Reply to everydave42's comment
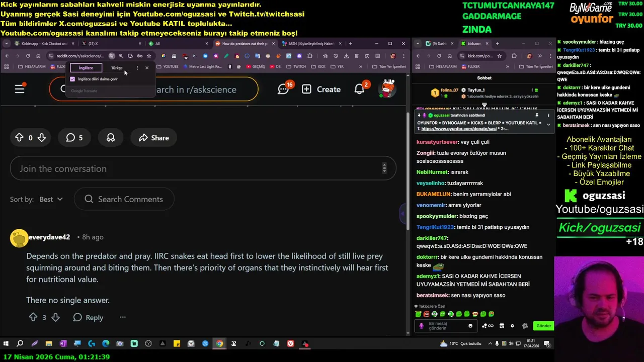 click(88, 317)
